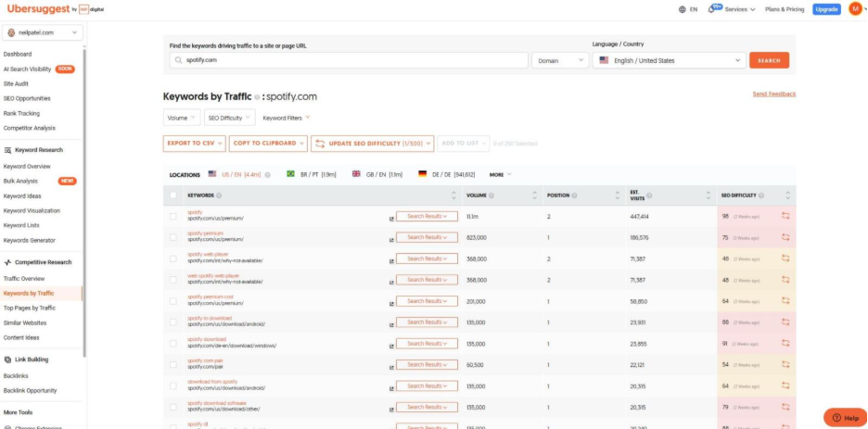This screenshot has height=429, width=868.
Task: Click the search magnifier icon in URL field
Action: pos(178,60)
